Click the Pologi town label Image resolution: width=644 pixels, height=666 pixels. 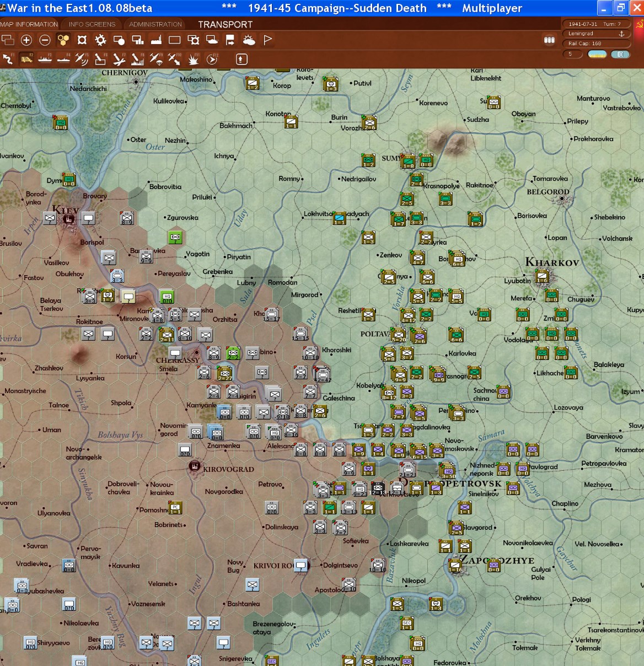click(582, 600)
